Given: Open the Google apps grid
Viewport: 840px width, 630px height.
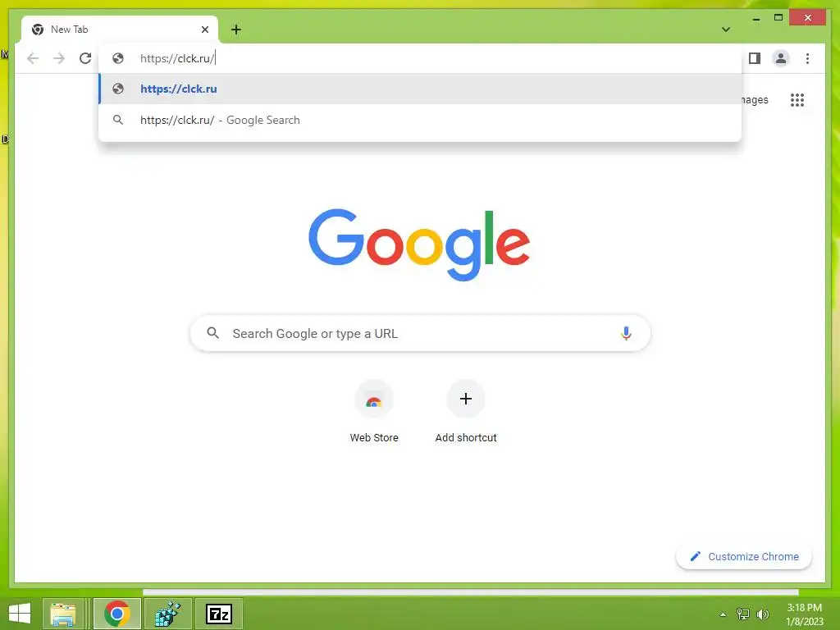Looking at the screenshot, I should (797, 100).
